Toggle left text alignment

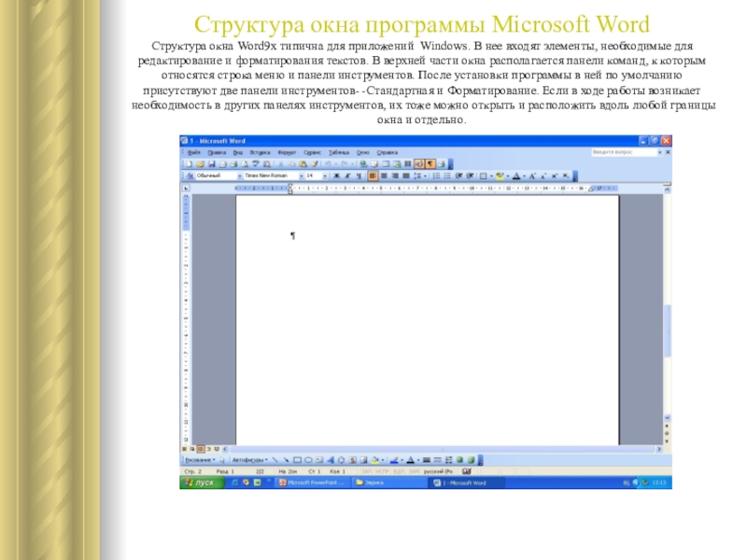[373, 175]
